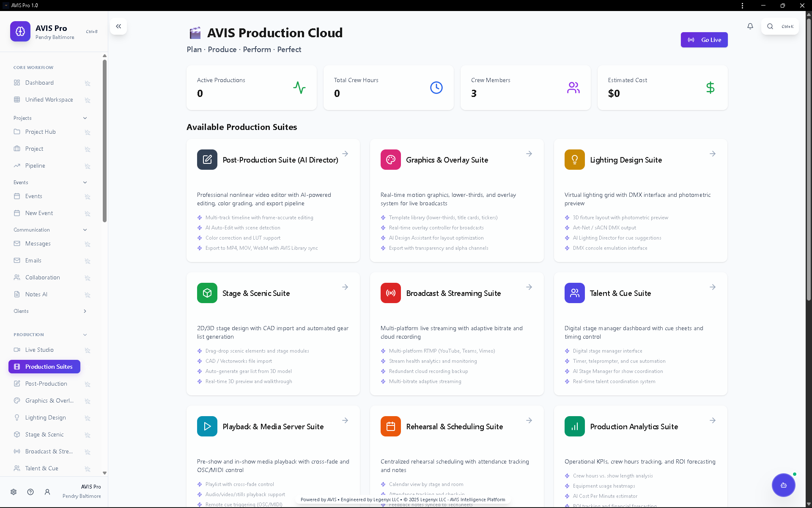
Task: Open notifications bell icon
Action: tap(750, 26)
